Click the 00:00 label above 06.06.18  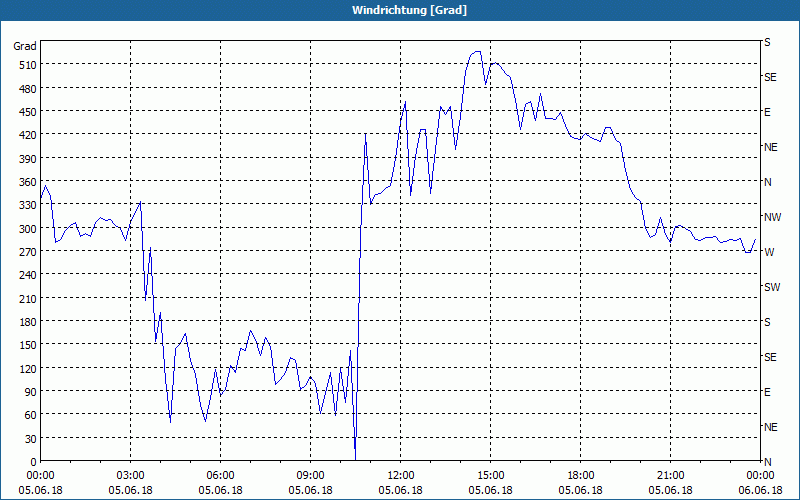click(760, 476)
